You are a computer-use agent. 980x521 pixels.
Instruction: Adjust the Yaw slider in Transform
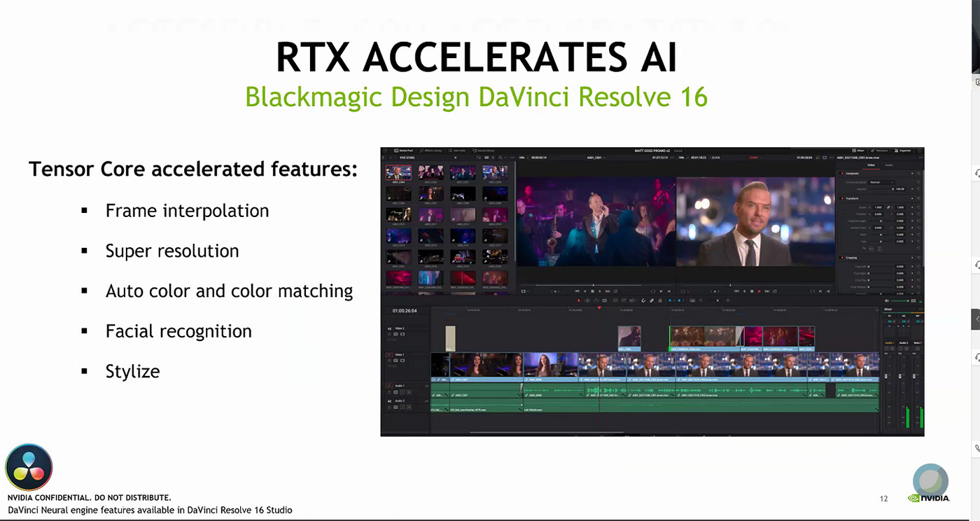coord(881,242)
